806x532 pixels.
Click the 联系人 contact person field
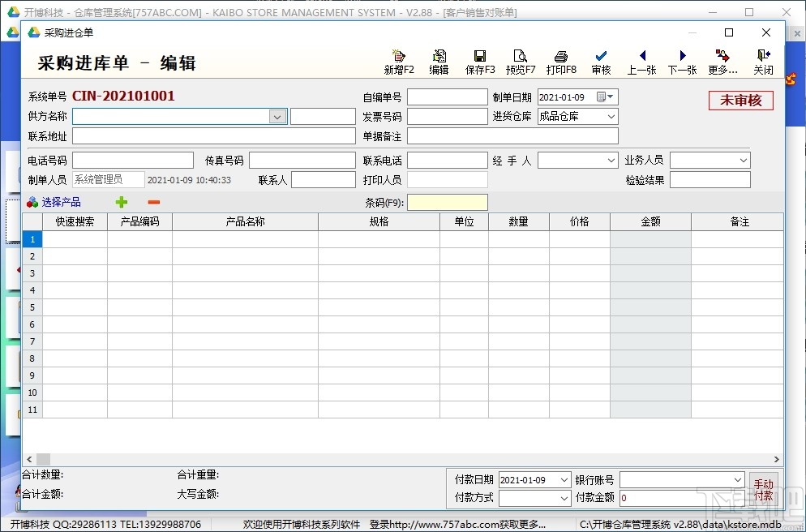(324, 180)
